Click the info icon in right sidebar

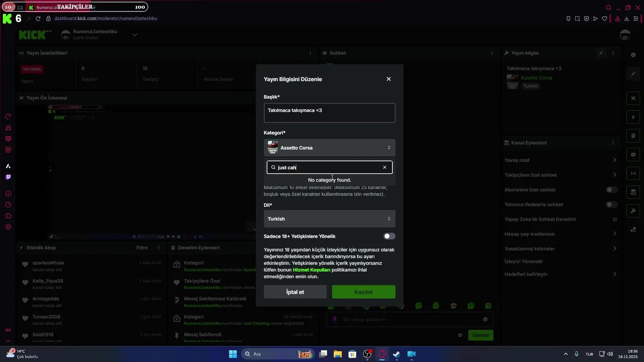click(633, 55)
